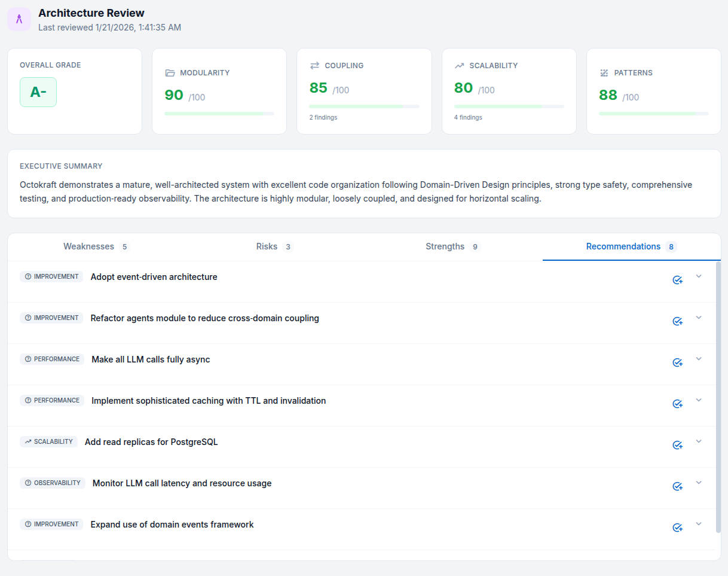The height and width of the screenshot is (576, 728).
Task: Expand 'Expand use of domain events framework' row
Action: pyautogui.click(x=699, y=523)
